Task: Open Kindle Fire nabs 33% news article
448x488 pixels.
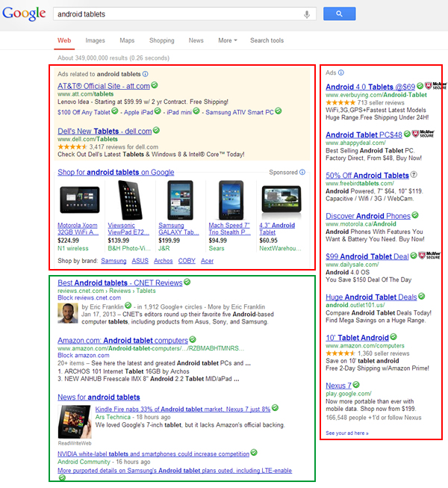Action: point(183,410)
